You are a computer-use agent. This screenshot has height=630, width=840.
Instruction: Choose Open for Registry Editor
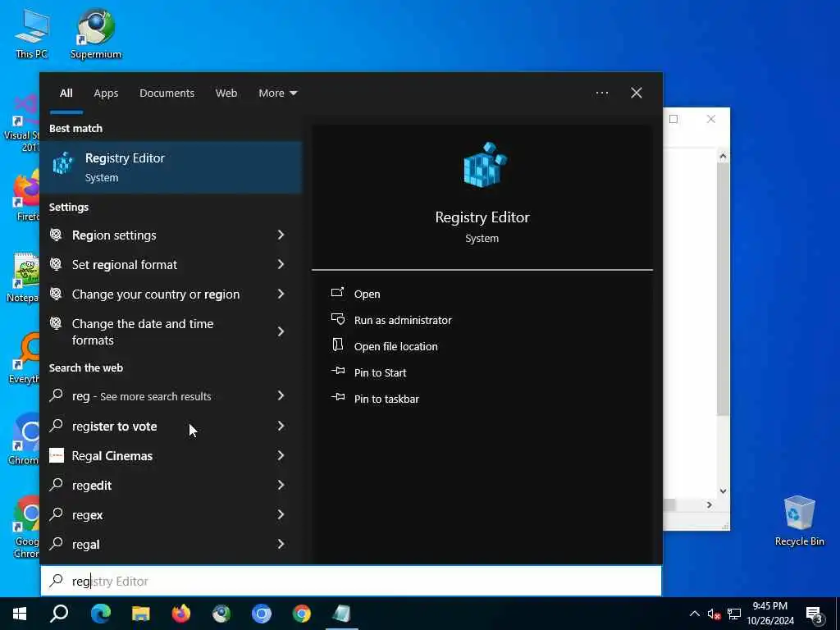[x=367, y=294]
